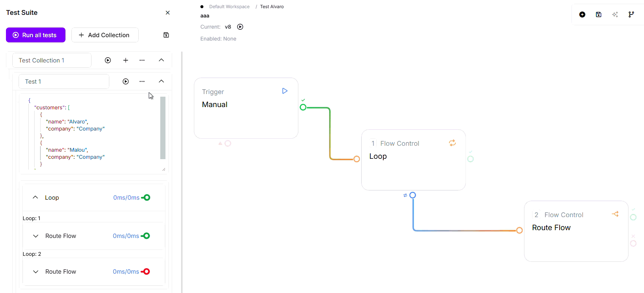Click the JSON editor scrollbar

[163, 128]
